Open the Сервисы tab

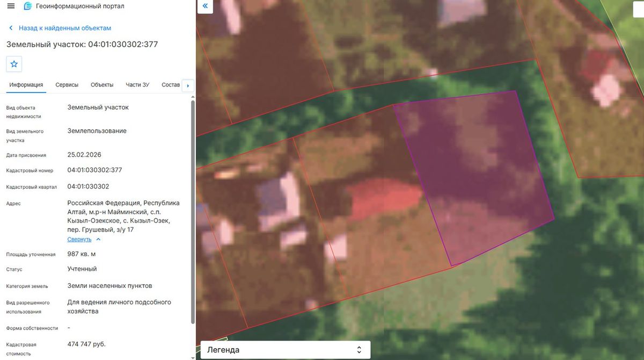(x=67, y=85)
